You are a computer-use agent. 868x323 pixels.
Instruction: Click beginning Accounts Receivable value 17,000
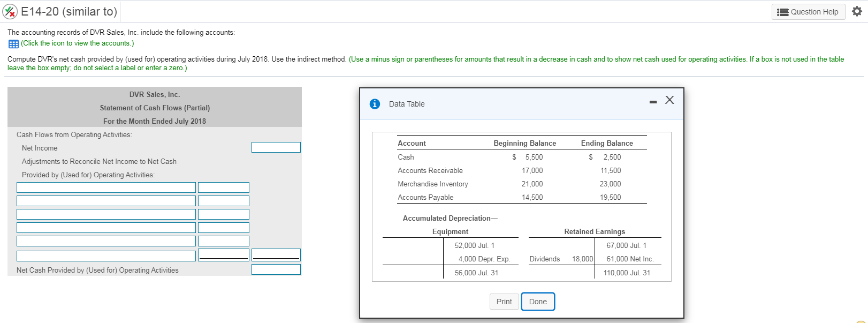click(x=532, y=170)
